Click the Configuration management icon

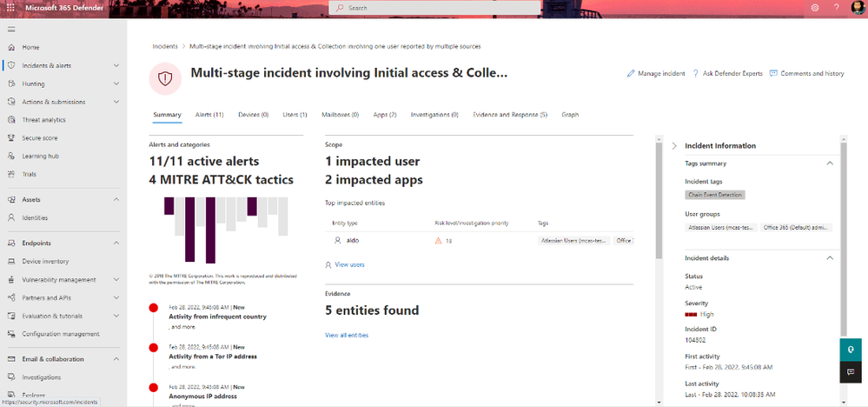click(x=11, y=334)
